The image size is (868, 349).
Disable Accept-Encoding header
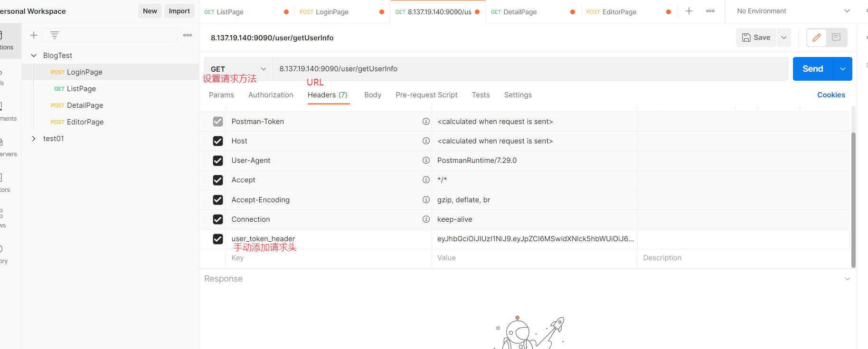218,200
